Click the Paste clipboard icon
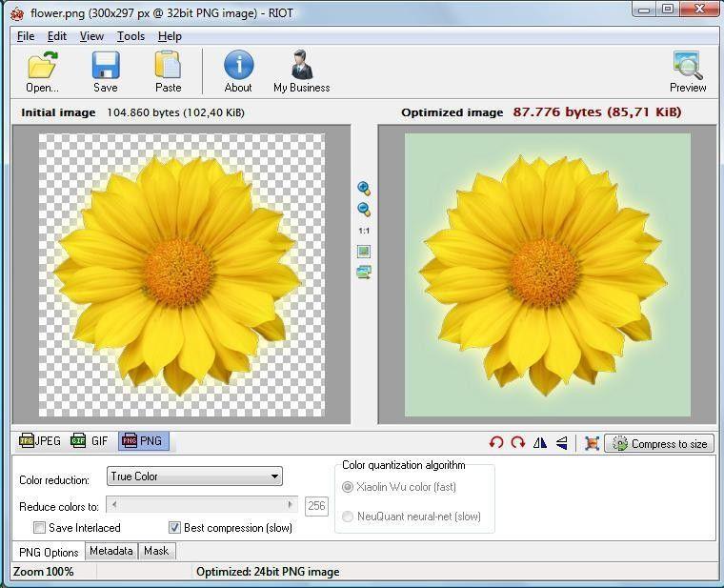This screenshot has height=588, width=724. click(168, 65)
